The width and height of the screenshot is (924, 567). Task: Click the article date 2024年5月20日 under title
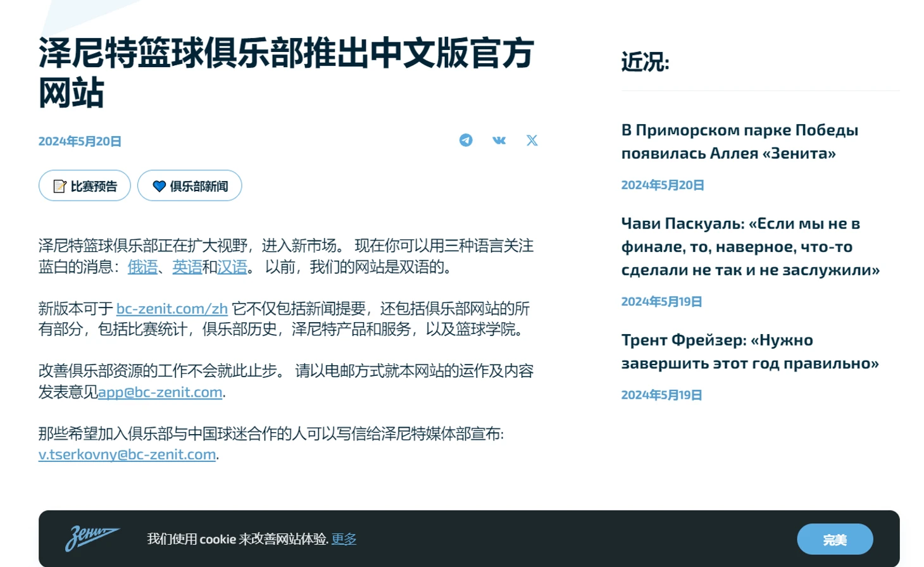point(80,141)
